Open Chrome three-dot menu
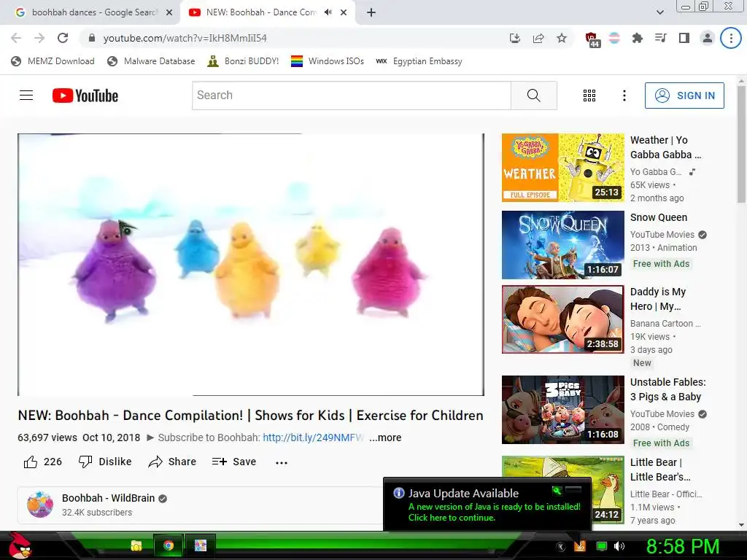Screen dimensions: 747x560 (731, 38)
